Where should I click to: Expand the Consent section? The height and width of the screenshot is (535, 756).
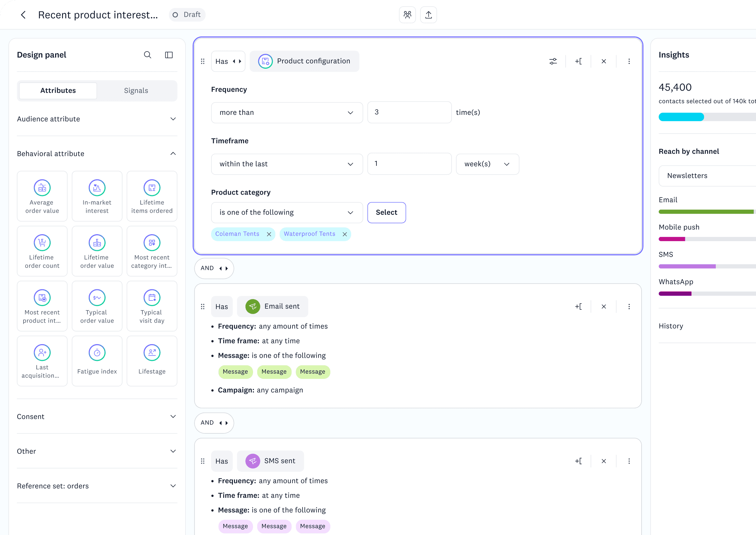click(x=97, y=417)
